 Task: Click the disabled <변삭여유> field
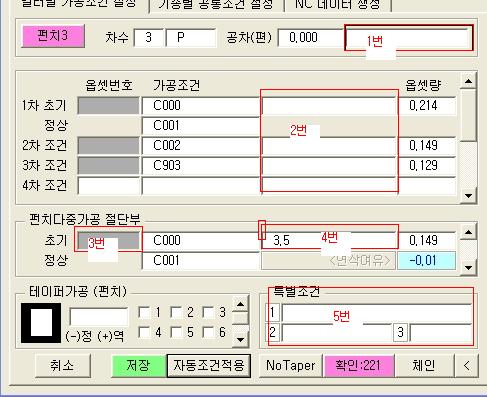click(x=328, y=260)
